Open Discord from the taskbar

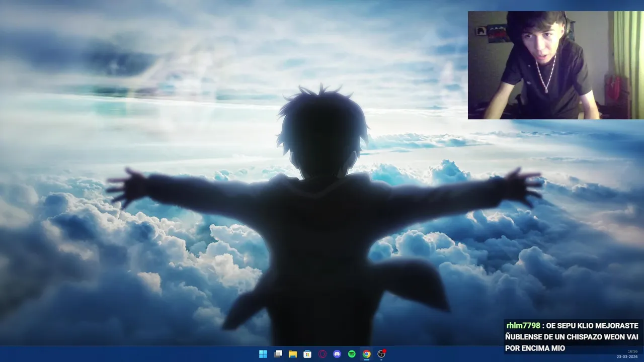(x=337, y=354)
